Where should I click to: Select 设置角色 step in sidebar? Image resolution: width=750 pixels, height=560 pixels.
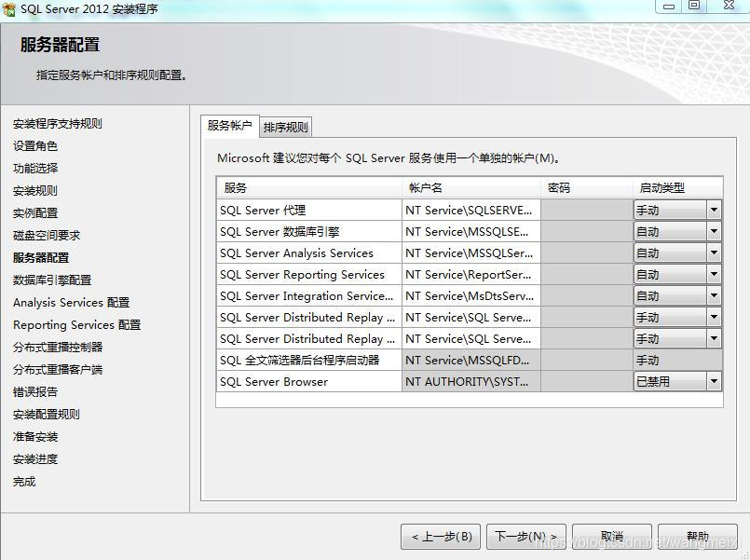click(35, 146)
